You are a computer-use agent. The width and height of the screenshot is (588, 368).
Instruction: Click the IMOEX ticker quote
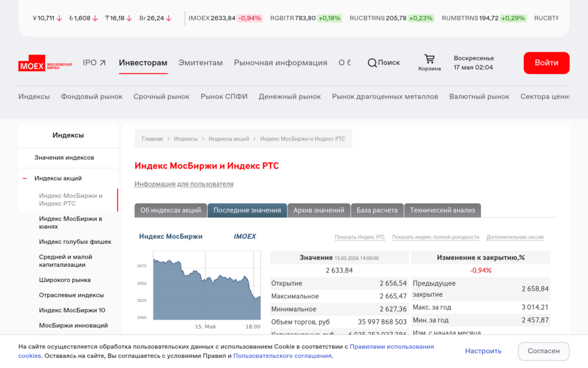(x=225, y=18)
